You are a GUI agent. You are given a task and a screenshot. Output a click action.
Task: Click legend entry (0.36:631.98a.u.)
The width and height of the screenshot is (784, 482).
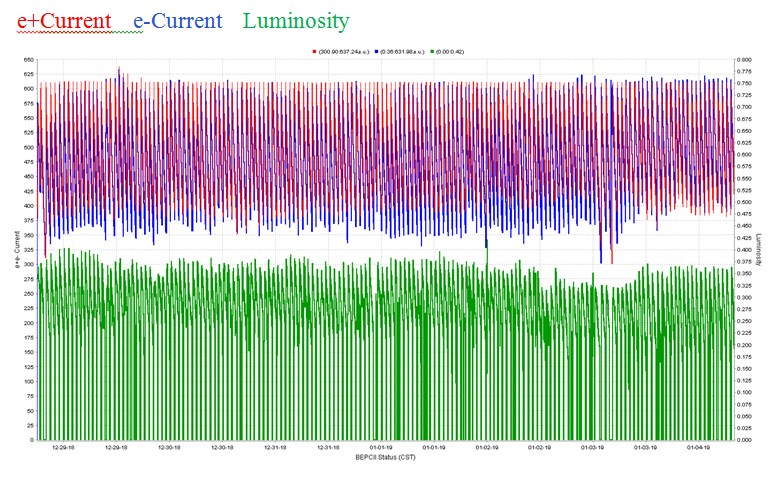click(403, 51)
